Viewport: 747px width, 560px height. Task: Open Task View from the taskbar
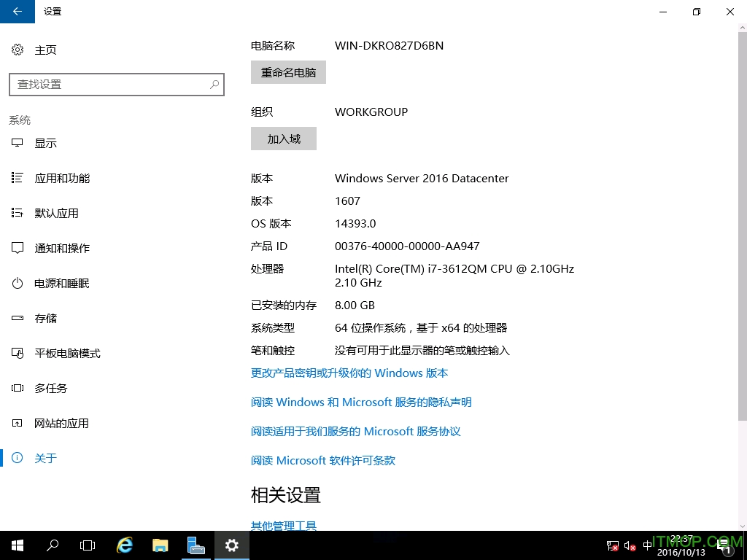click(87, 545)
